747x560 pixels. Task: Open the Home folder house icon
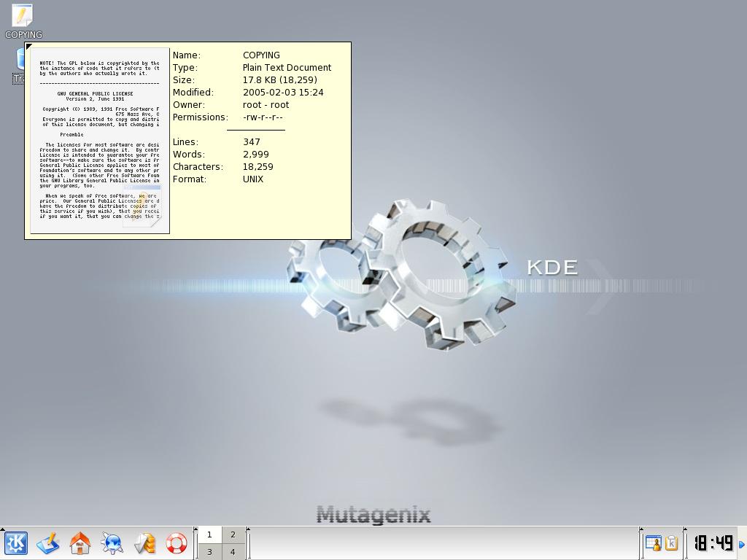[80, 542]
